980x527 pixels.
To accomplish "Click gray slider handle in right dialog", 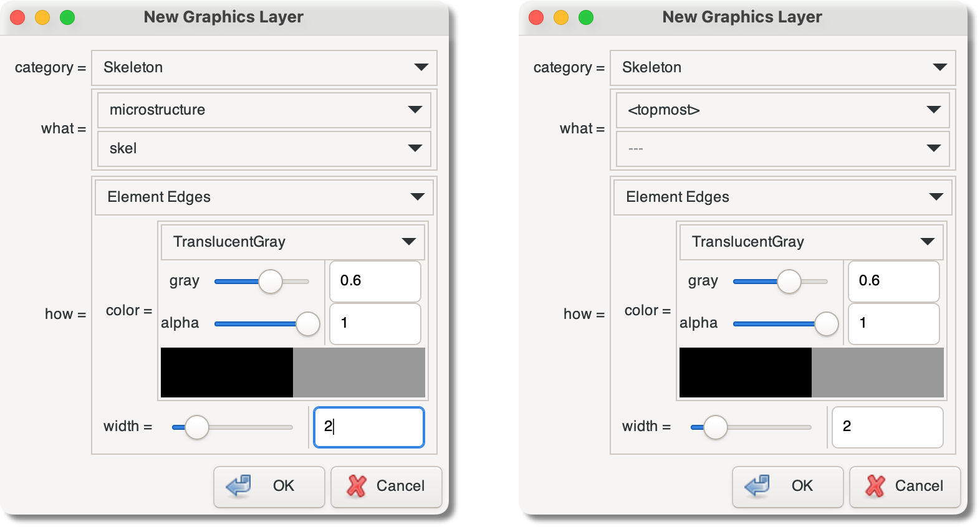I will 789,282.
